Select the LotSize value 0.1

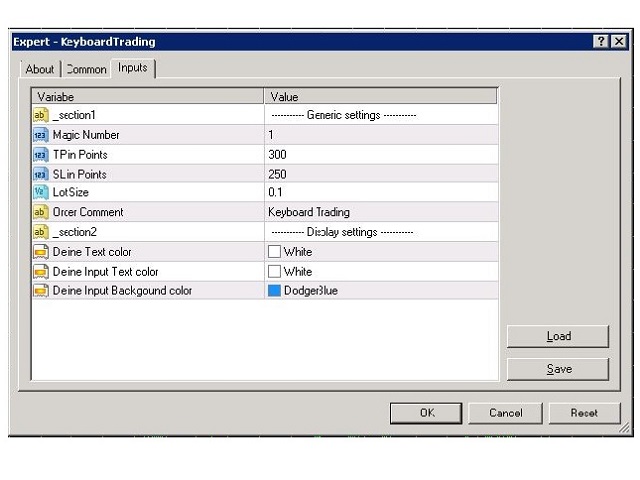point(275,192)
